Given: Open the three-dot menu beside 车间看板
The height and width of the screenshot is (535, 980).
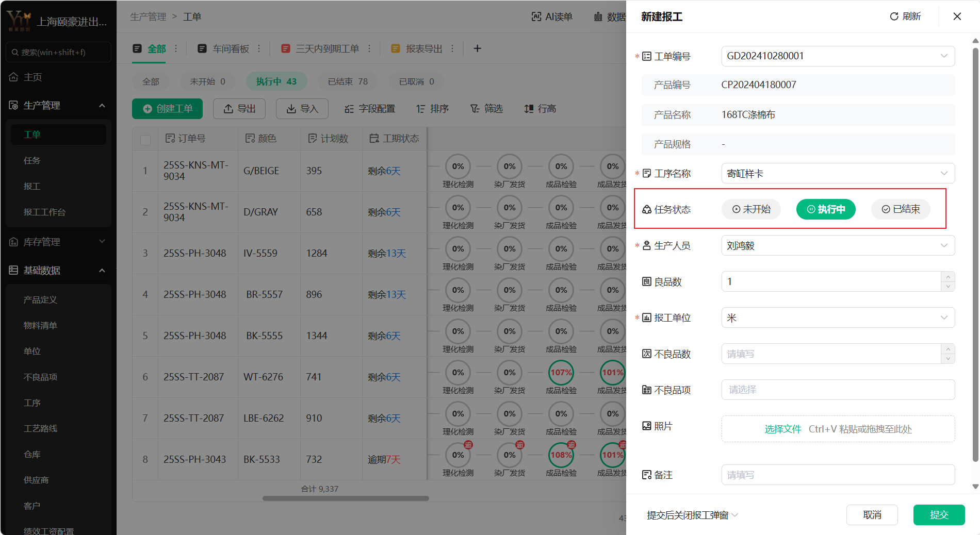Looking at the screenshot, I should tap(259, 48).
